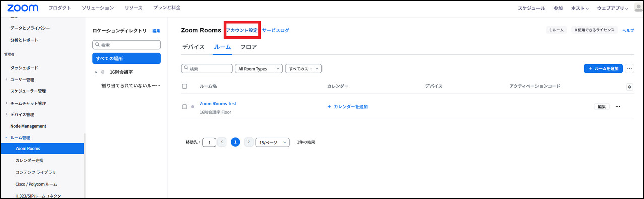Open リソース in the top navigation
This screenshot has width=644, height=199.
133,8
